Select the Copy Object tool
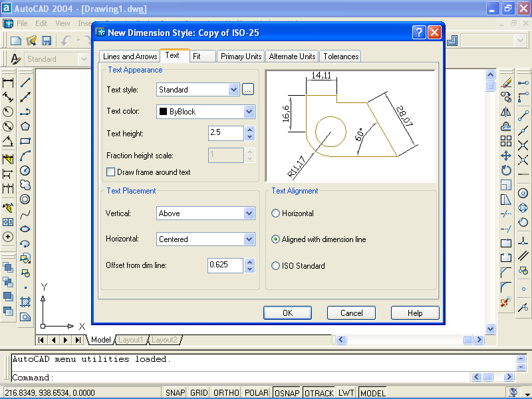The height and width of the screenshot is (399, 532). 506,97
